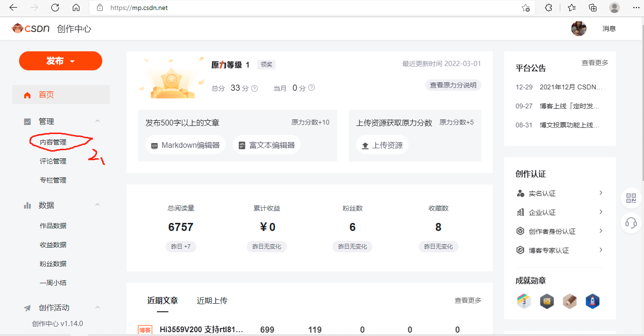Open the browser home page icon
The image size is (644, 336).
(76, 8)
